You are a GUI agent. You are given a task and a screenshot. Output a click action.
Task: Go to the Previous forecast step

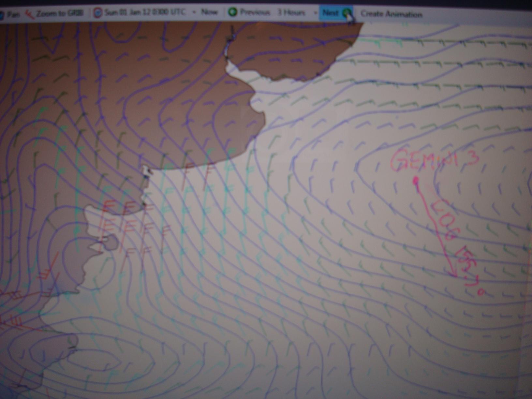(255, 12)
